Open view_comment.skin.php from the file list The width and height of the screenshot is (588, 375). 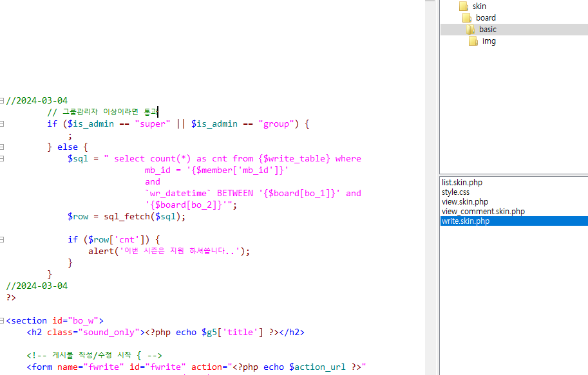[483, 212]
